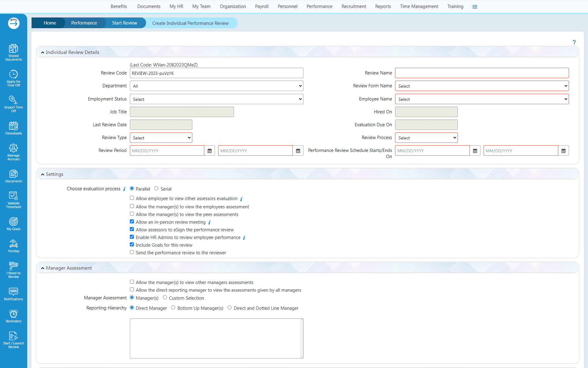Screen dimensions: 588x368
Task: Open the Review Period start date calendar
Action: coord(209,151)
